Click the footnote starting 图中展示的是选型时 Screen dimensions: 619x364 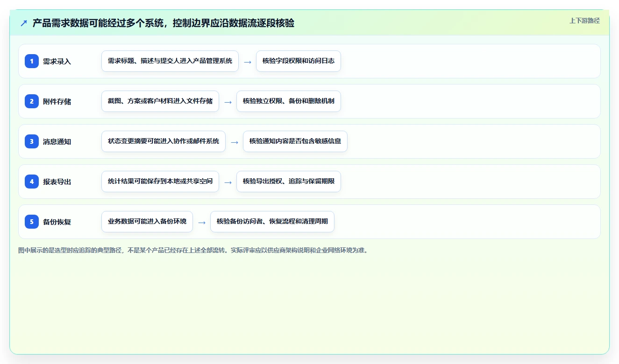click(x=193, y=251)
